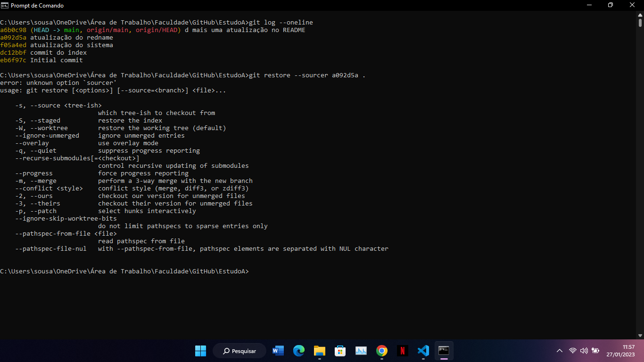Click the terminal scrollbar down arrow
The image size is (644, 362).
(x=640, y=336)
